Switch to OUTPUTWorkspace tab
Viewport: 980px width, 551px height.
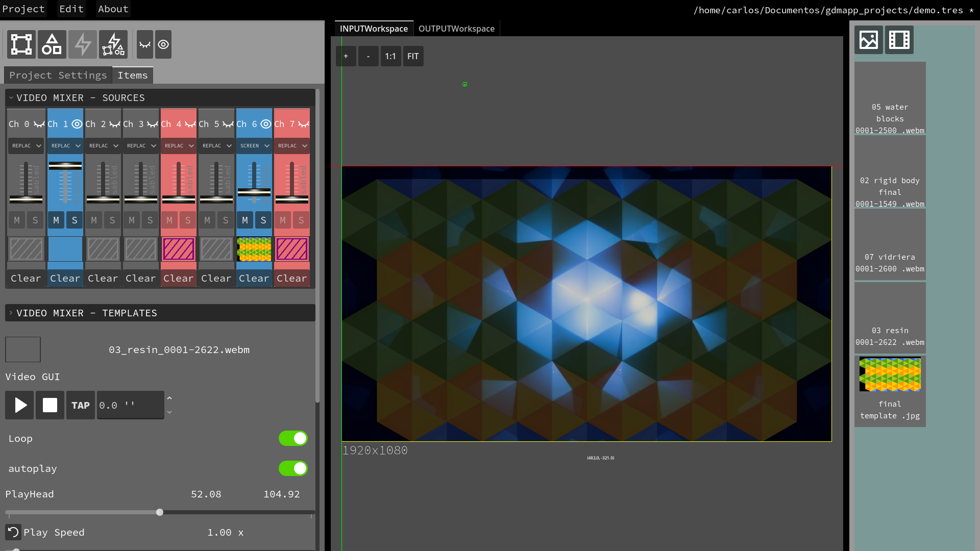(456, 29)
